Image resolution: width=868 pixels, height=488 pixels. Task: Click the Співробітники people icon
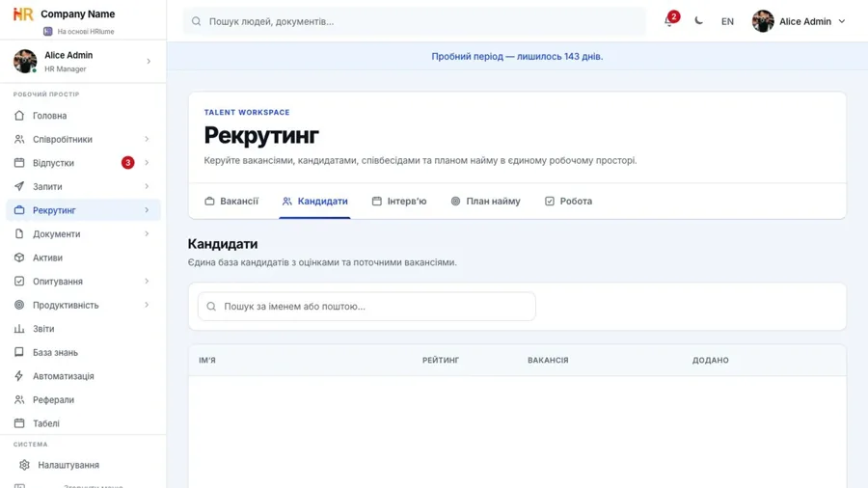click(x=19, y=140)
